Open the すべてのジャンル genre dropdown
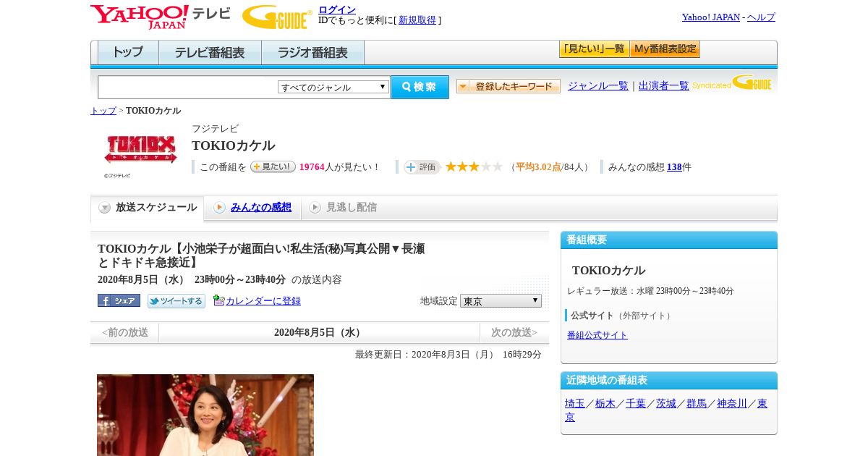Screen dimensions: 868x456 pyautogui.click(x=333, y=87)
